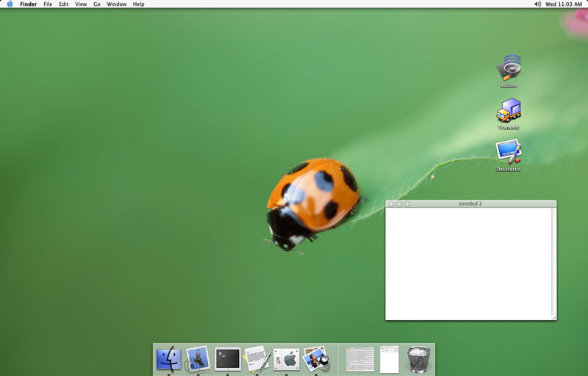Open the View menu
The width and height of the screenshot is (588, 376).
(x=81, y=4)
